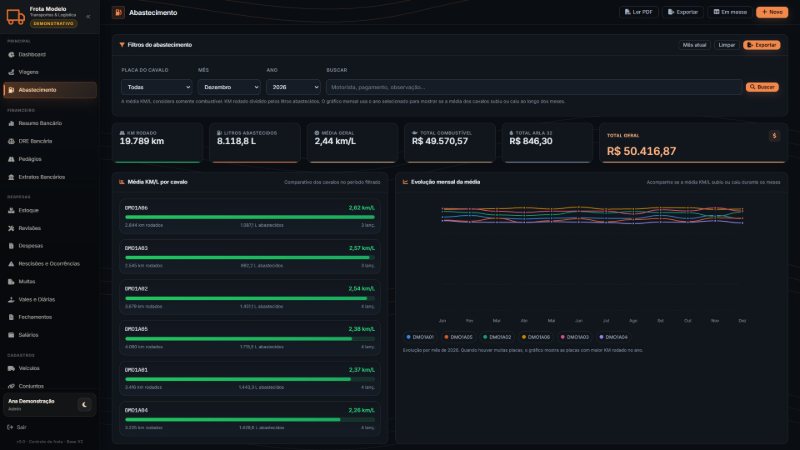
Task: Click the Buscar search input field
Action: click(x=534, y=87)
